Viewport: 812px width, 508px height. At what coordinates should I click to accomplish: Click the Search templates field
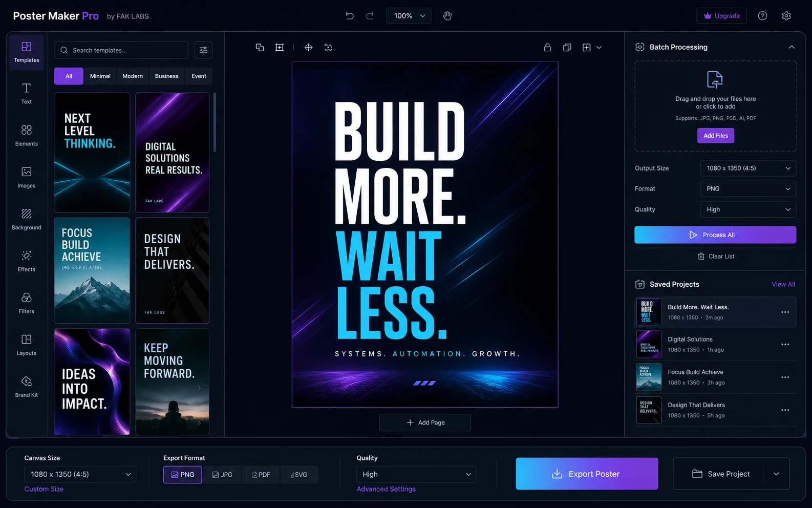[121, 50]
